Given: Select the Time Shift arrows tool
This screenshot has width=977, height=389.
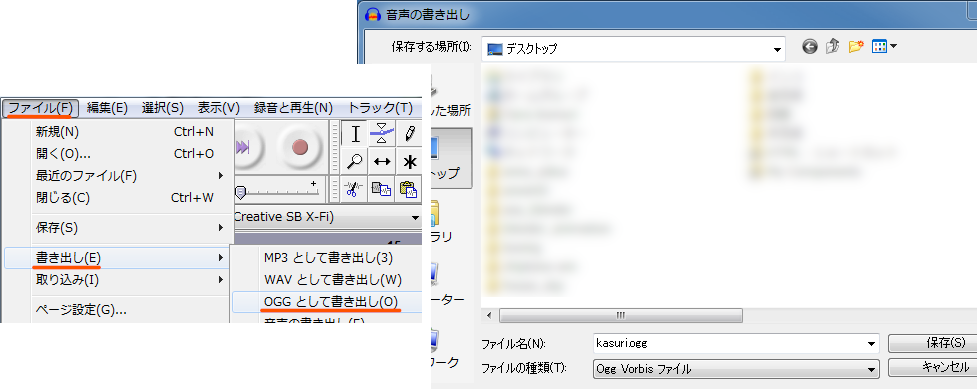Looking at the screenshot, I should pyautogui.click(x=382, y=161).
